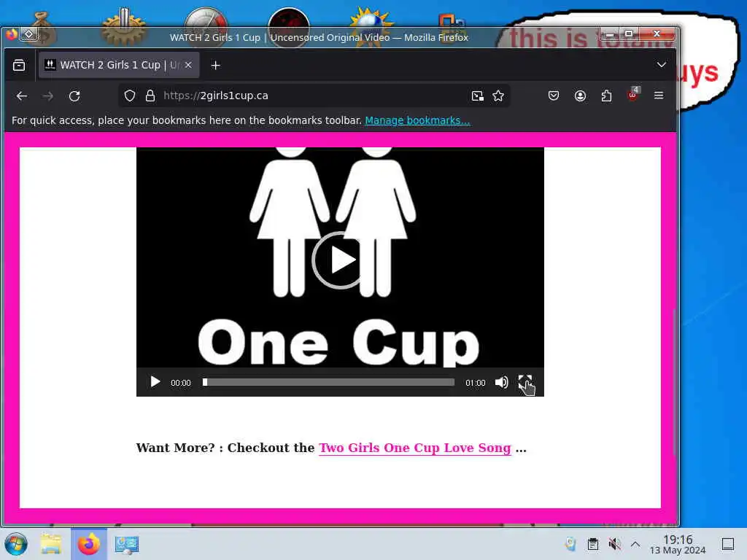Image resolution: width=747 pixels, height=560 pixels.
Task: Close the Firefox window
Action: [657, 34]
